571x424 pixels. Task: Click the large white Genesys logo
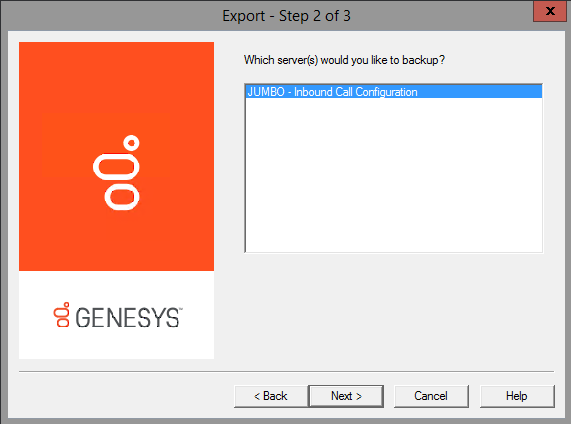pyautogui.click(x=117, y=173)
